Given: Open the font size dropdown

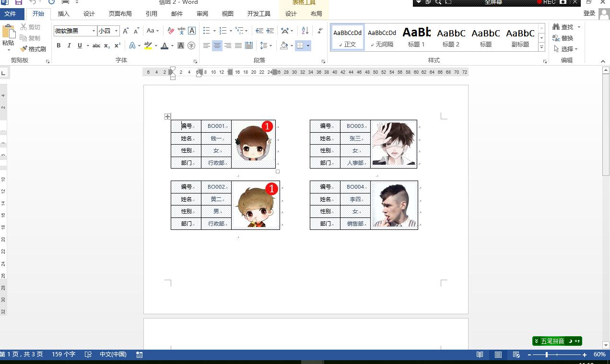Looking at the screenshot, I should (116, 31).
